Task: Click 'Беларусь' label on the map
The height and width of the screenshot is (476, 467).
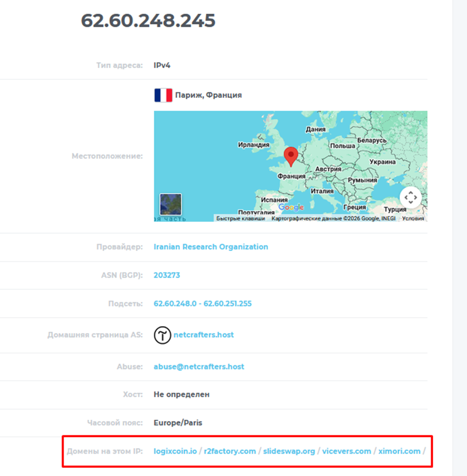Action: 372,140
